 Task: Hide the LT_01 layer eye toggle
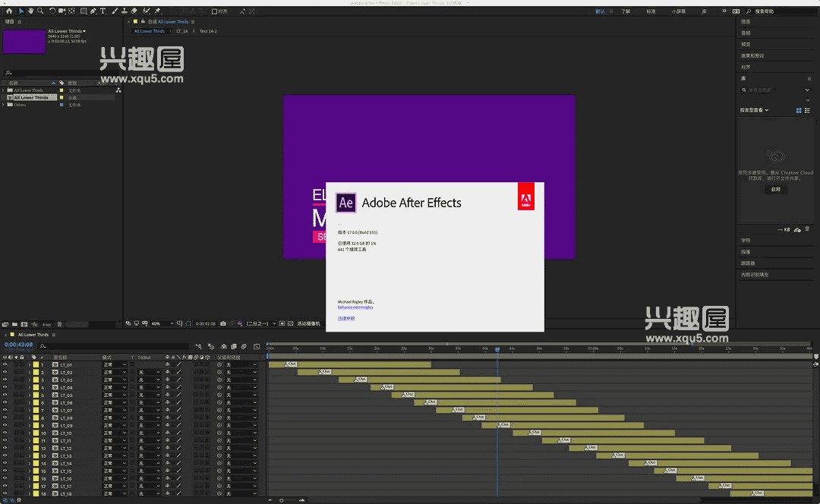point(5,364)
